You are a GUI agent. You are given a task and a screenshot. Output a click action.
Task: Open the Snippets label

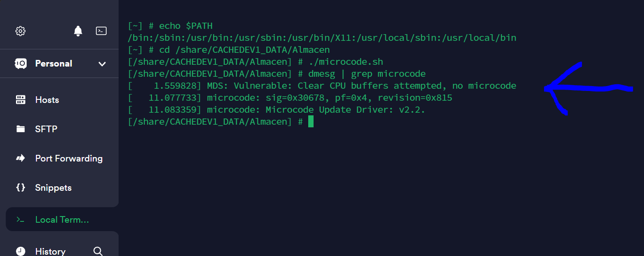(53, 188)
